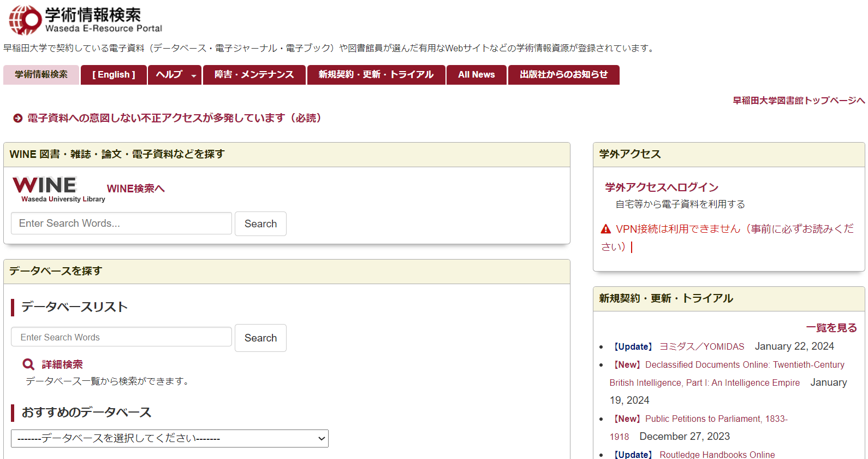Image resolution: width=868 pixels, height=459 pixels.
Task: Click the WINE Search button
Action: [260, 223]
